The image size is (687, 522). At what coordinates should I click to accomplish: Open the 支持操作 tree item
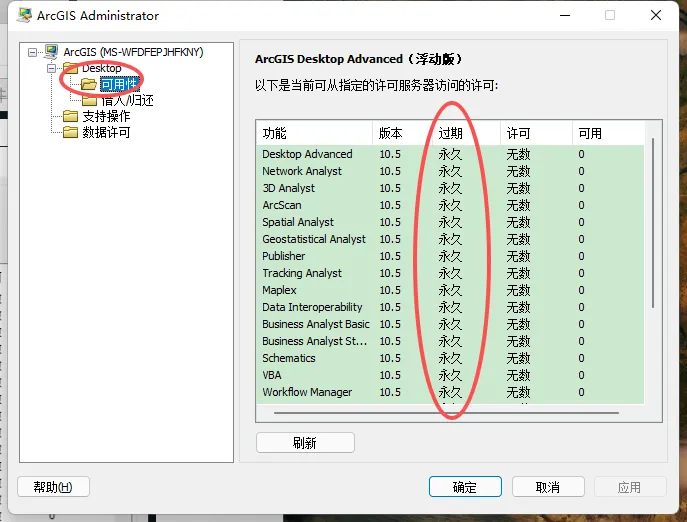click(x=106, y=116)
